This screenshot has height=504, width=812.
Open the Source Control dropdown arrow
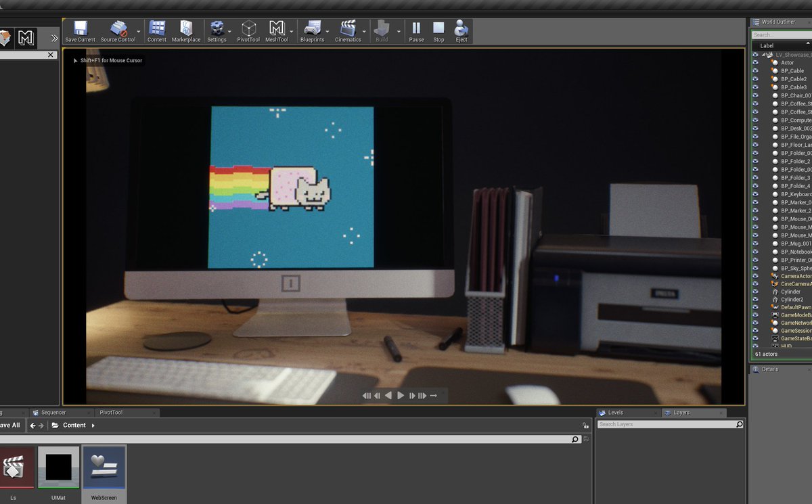click(x=139, y=31)
